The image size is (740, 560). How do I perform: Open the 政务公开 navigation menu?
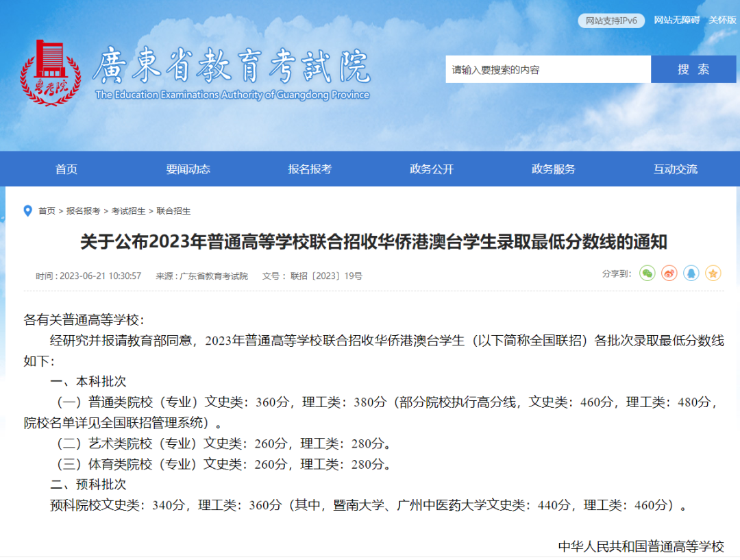tap(430, 169)
